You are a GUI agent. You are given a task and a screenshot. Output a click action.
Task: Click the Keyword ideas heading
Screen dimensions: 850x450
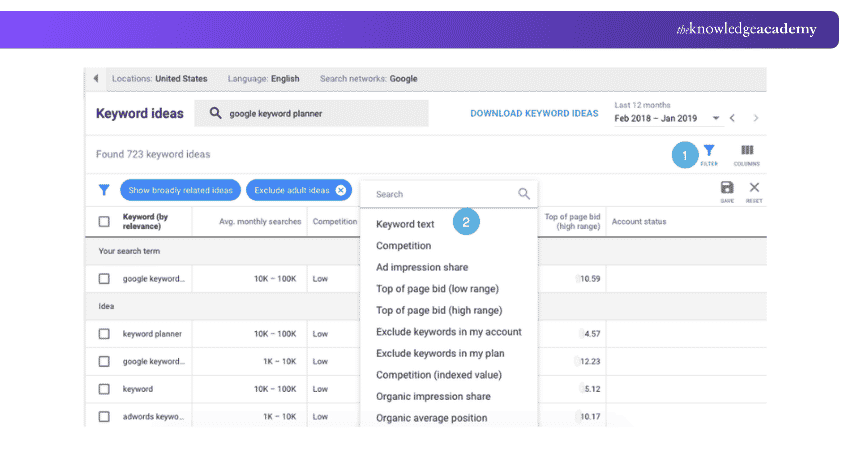point(139,113)
